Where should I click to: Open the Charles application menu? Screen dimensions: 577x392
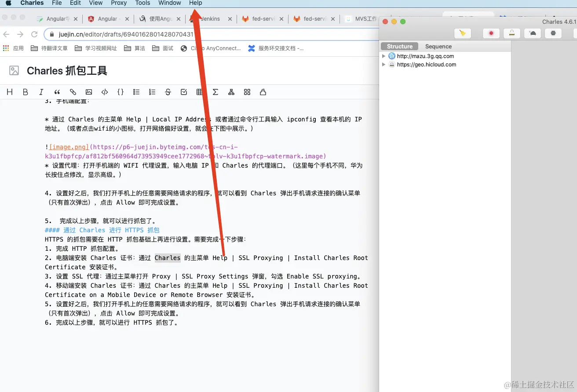click(x=32, y=3)
